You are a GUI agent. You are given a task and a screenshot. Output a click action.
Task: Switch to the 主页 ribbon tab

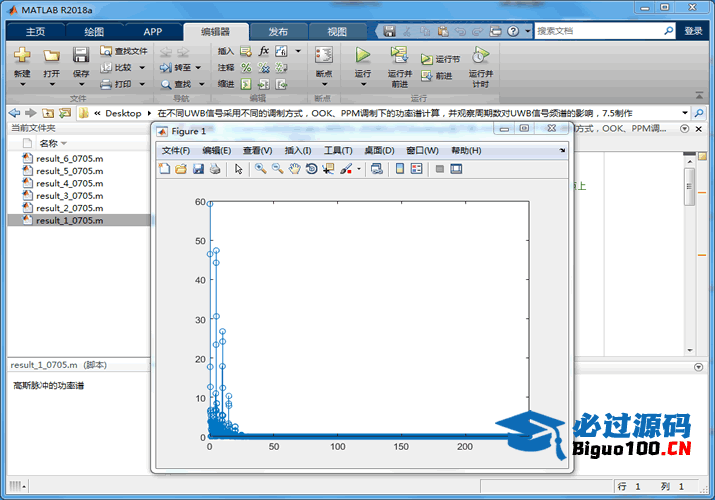(36, 31)
